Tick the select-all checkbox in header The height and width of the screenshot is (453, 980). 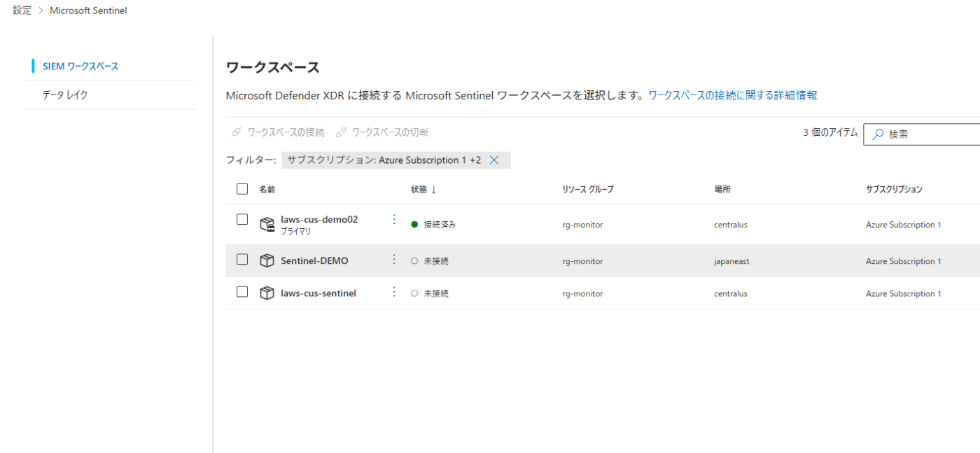point(242,189)
